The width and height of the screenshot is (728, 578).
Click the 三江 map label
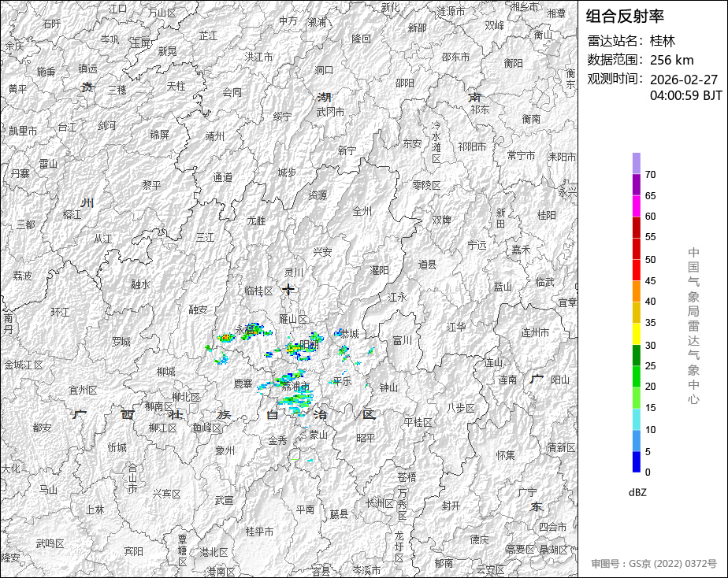click(205, 238)
